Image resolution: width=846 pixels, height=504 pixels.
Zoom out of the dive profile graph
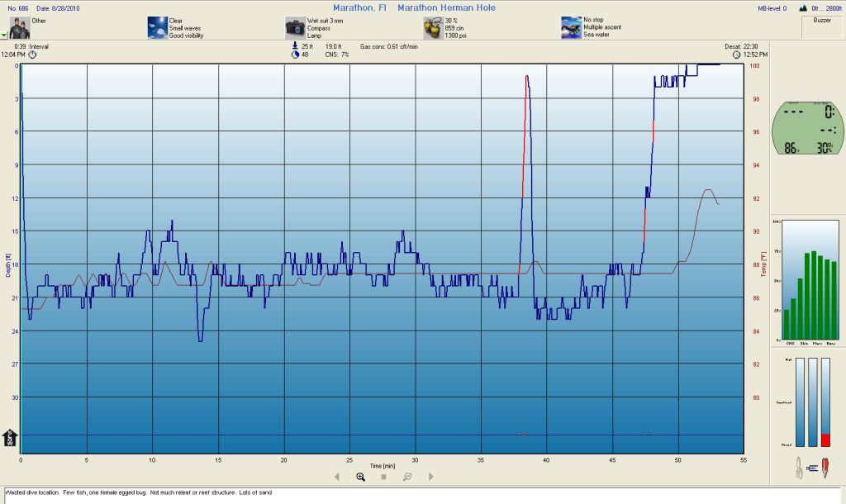pyautogui.click(x=407, y=477)
